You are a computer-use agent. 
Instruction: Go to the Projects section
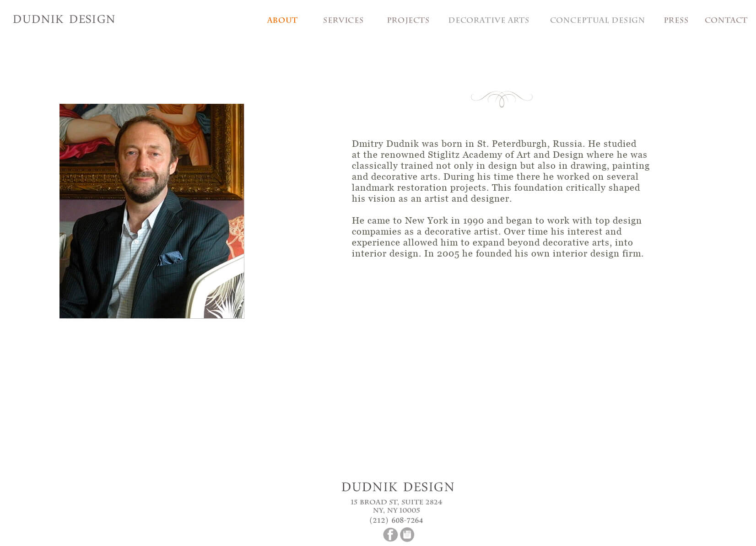coord(408,20)
